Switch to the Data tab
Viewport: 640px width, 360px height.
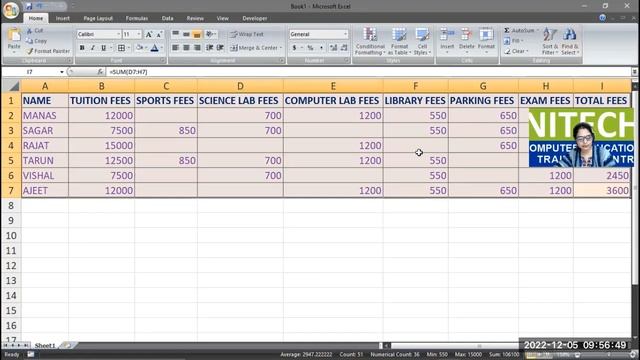(x=167, y=18)
